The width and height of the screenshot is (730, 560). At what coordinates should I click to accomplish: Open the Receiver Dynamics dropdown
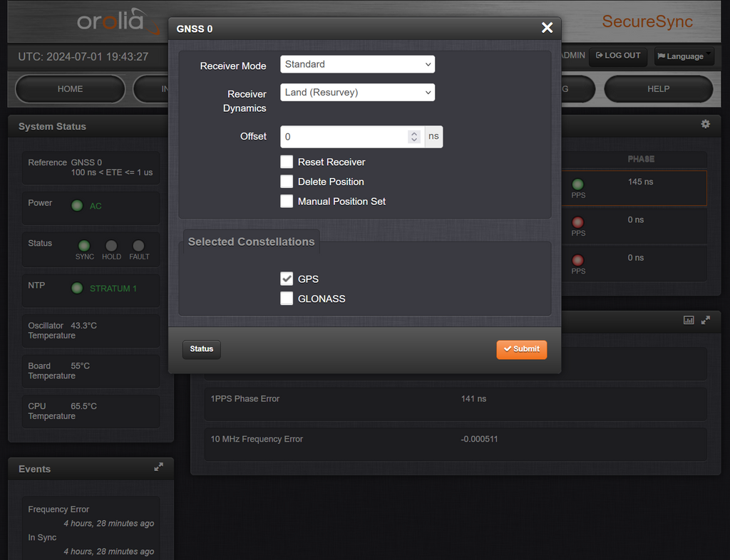pos(357,92)
